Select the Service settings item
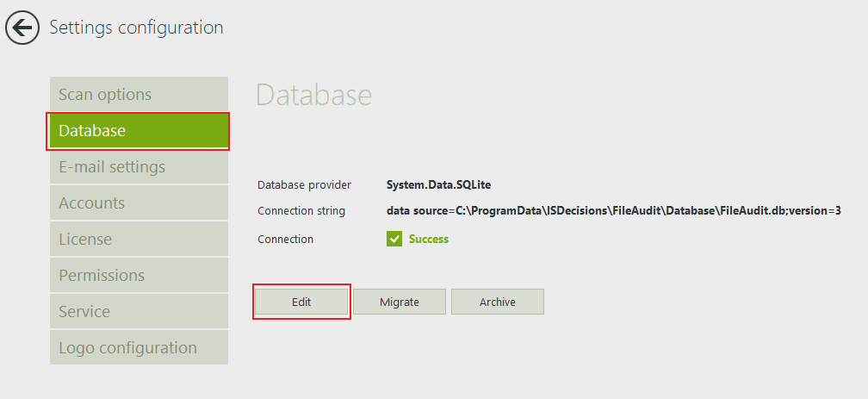 click(x=139, y=312)
